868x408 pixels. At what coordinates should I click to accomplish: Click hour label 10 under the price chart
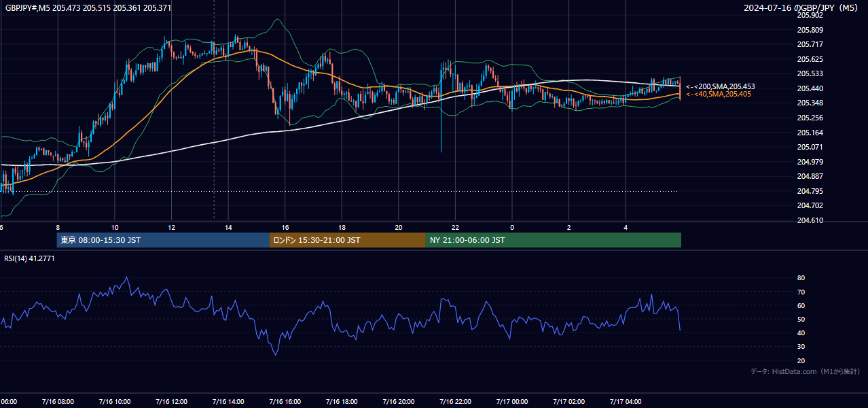pos(115,228)
